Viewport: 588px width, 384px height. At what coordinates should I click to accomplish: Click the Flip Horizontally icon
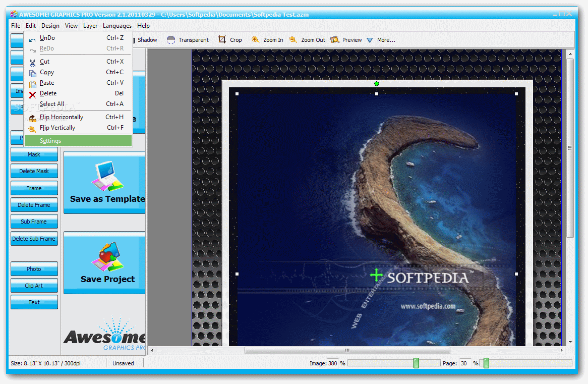pyautogui.click(x=33, y=119)
